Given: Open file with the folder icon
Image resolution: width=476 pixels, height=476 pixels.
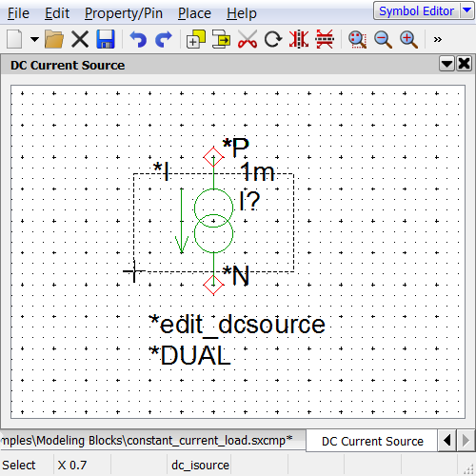Looking at the screenshot, I should [54, 39].
